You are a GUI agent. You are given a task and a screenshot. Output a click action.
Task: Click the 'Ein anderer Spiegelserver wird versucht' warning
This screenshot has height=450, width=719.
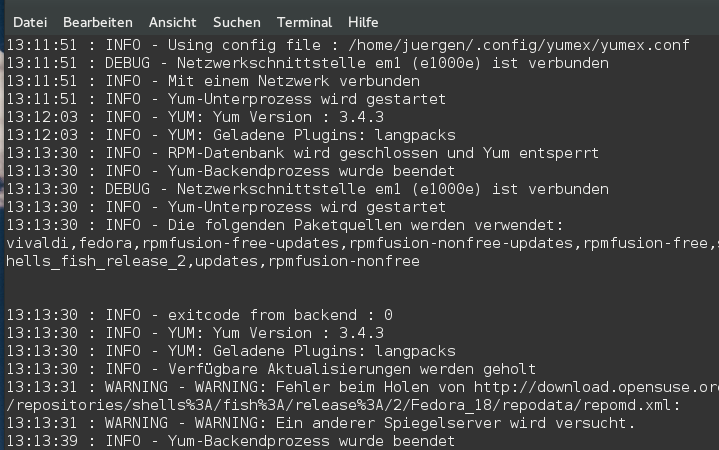tap(321, 423)
